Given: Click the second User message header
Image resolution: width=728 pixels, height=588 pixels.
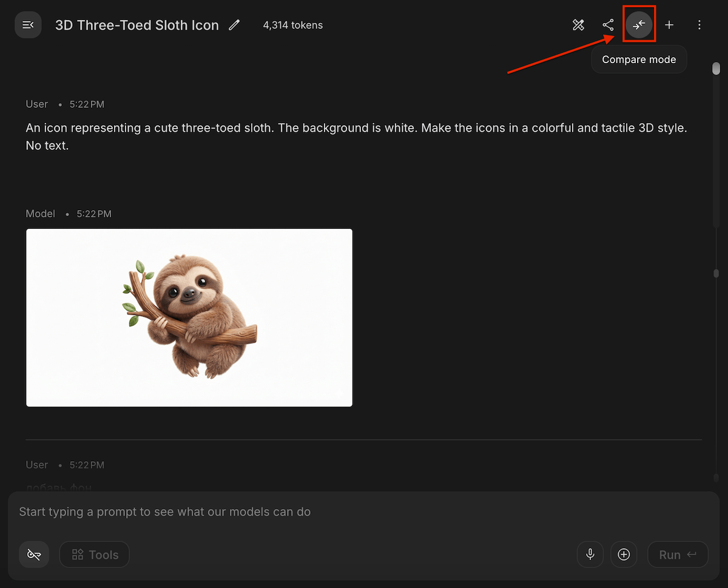Looking at the screenshot, I should pyautogui.click(x=65, y=465).
